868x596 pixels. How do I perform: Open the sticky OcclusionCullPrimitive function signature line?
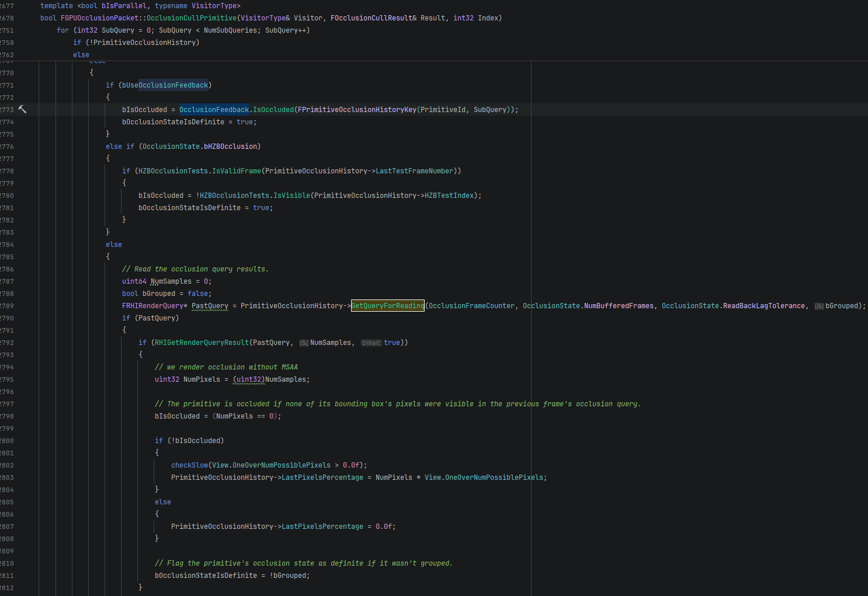point(271,18)
